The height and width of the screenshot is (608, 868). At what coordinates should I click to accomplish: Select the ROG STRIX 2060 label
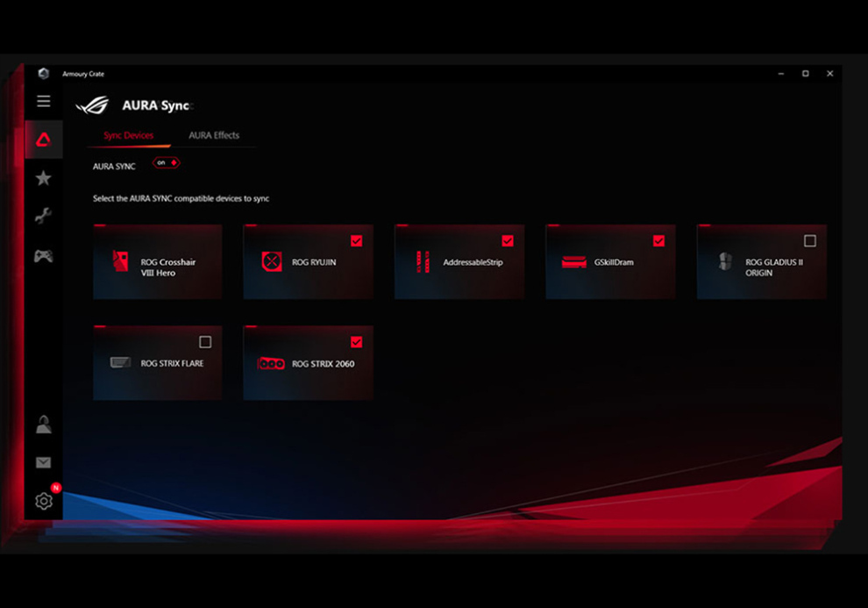[324, 364]
